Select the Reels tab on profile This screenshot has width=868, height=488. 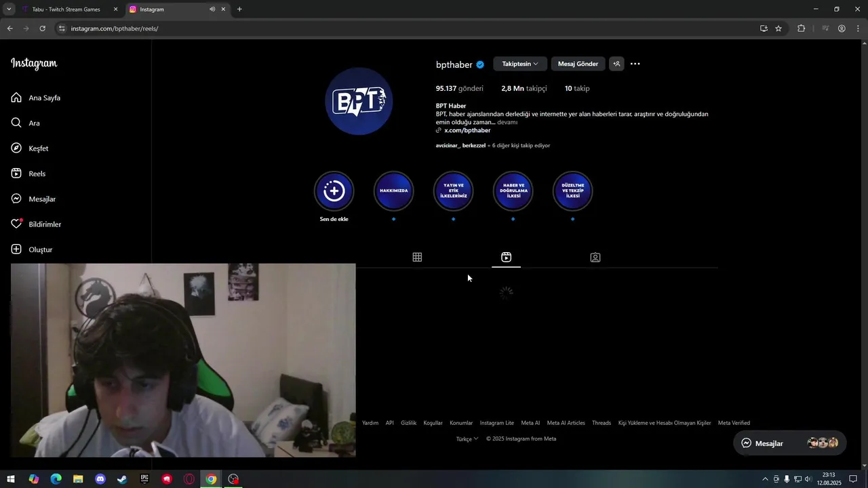(x=507, y=258)
